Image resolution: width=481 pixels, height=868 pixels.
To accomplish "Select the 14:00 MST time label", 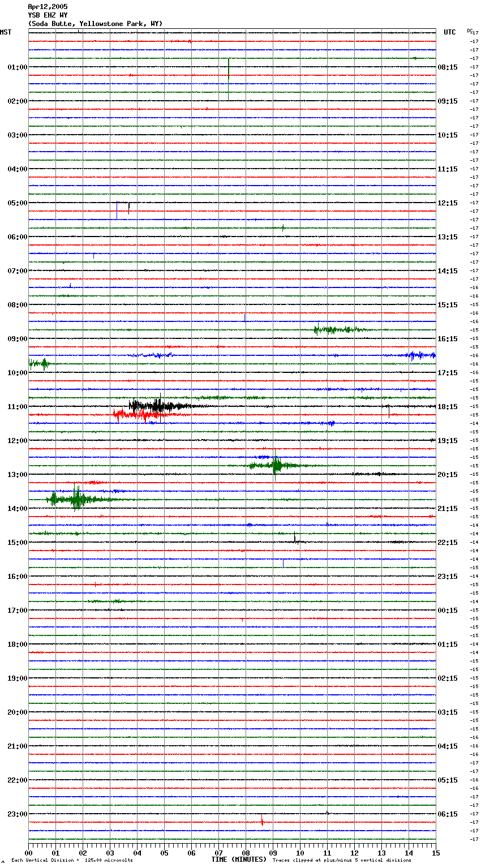I will click(x=18, y=509).
